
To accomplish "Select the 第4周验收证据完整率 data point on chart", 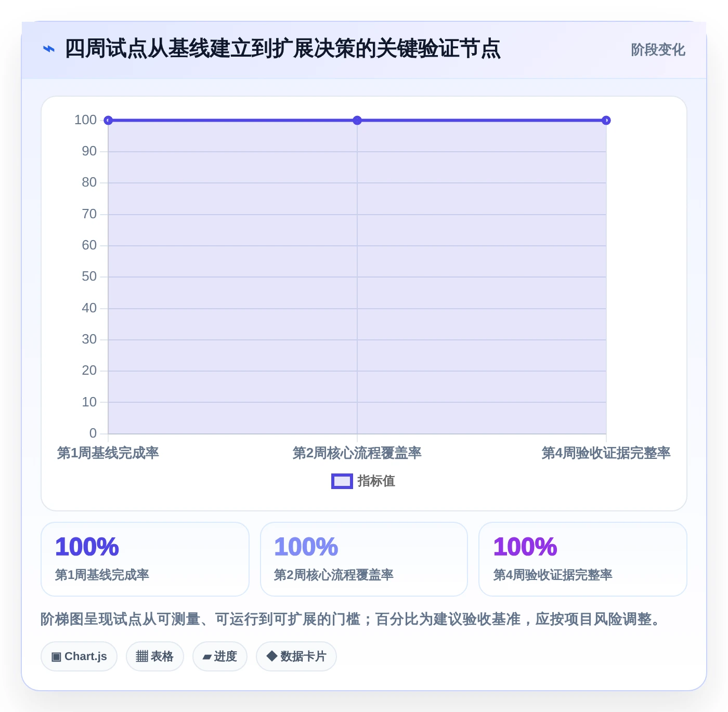I will pos(606,121).
